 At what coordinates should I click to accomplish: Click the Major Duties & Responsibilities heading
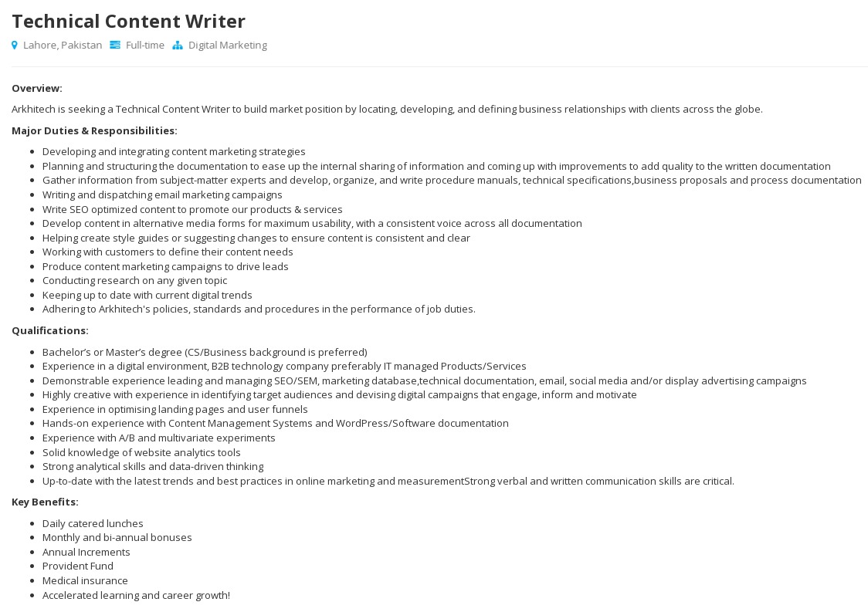tap(94, 131)
